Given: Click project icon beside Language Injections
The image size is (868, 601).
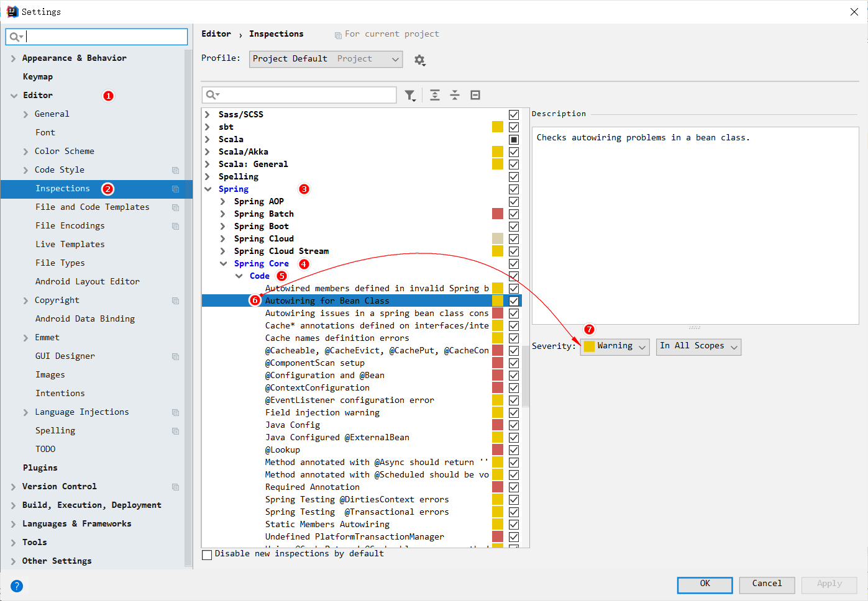Looking at the screenshot, I should pos(175,412).
